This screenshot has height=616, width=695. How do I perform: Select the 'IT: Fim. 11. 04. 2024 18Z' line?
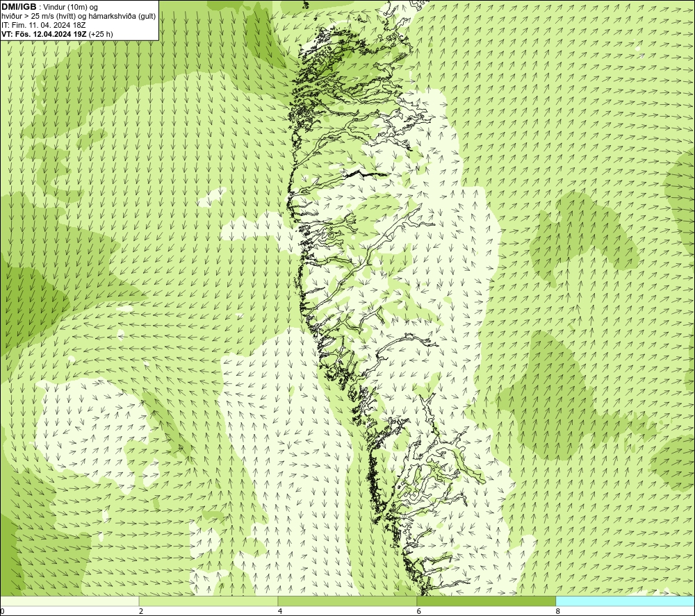click(43, 25)
